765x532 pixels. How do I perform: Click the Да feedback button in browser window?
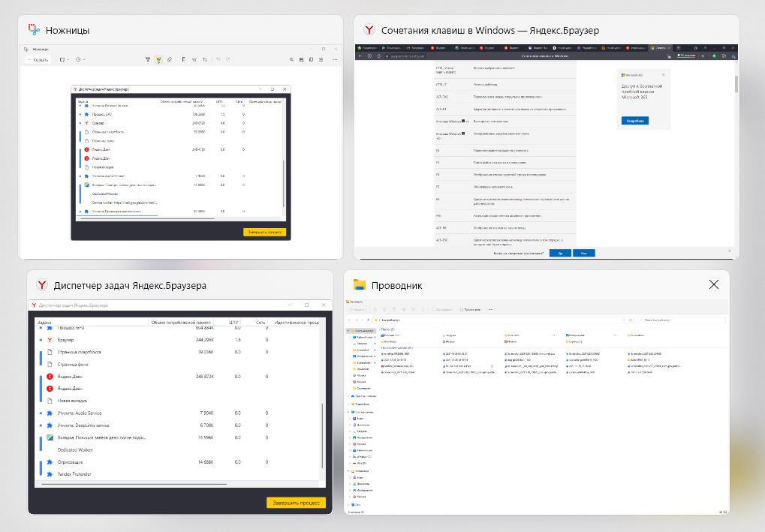click(x=560, y=253)
